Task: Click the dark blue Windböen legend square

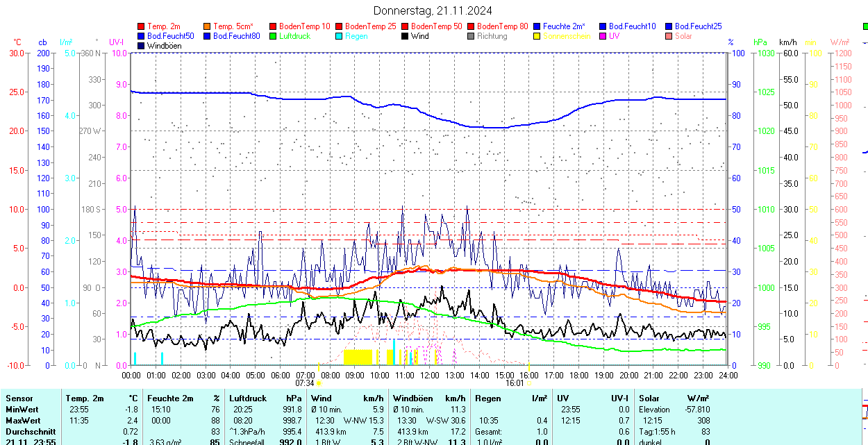Action: pyautogui.click(x=142, y=46)
